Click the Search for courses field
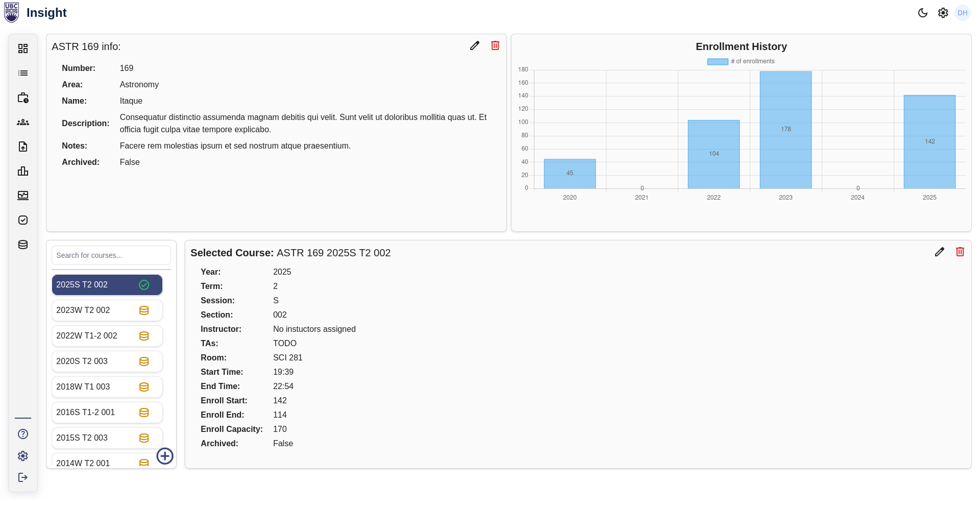Screen dimensions: 980x508 (111, 255)
